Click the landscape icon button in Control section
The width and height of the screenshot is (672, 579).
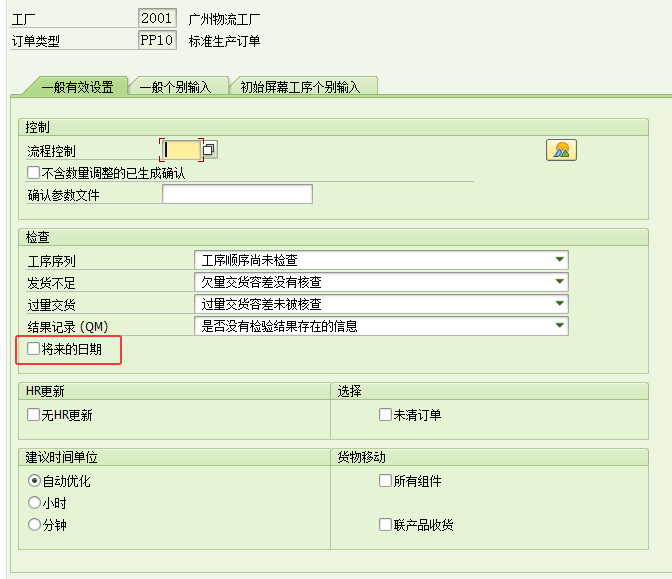coord(562,150)
